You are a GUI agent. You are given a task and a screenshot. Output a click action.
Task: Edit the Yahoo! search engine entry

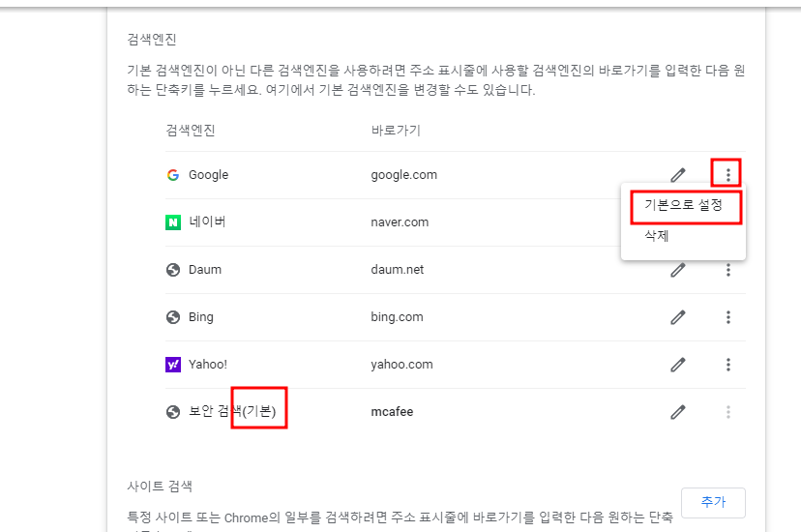click(x=678, y=365)
